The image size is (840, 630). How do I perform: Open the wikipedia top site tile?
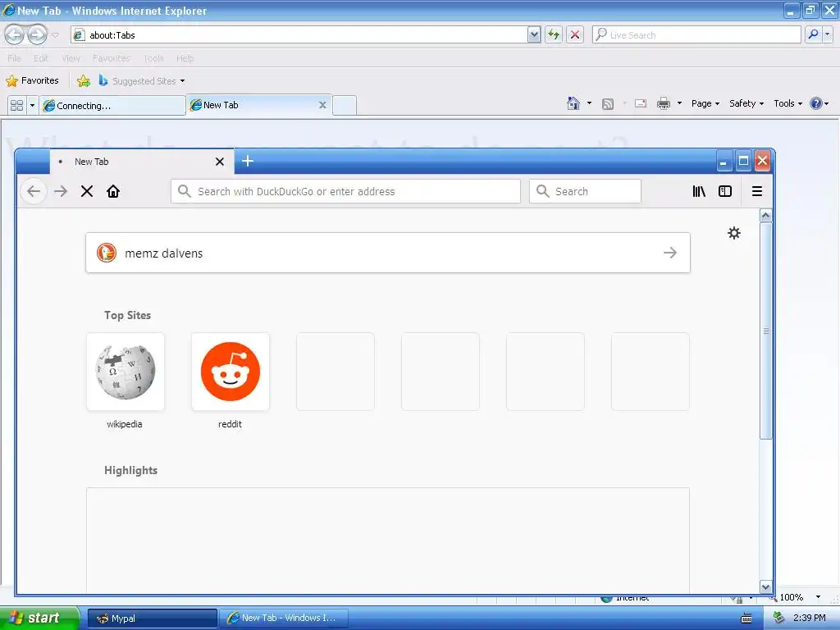pos(126,372)
